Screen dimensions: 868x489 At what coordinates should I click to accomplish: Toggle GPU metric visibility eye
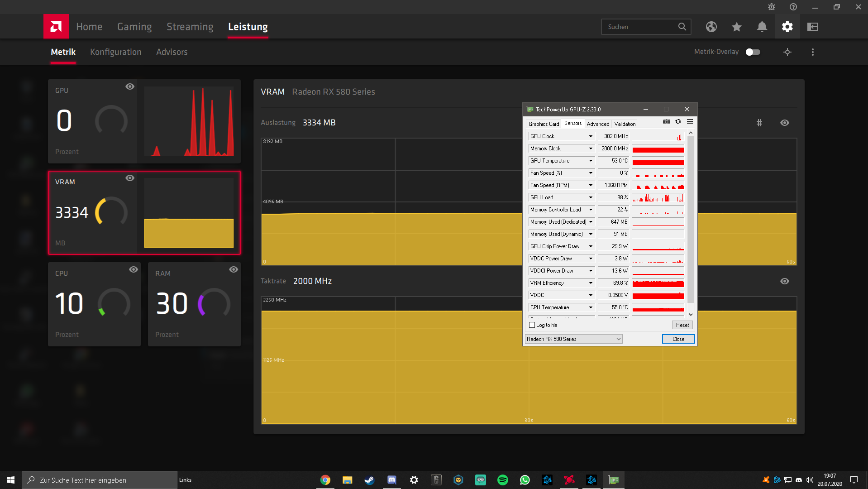click(x=130, y=86)
